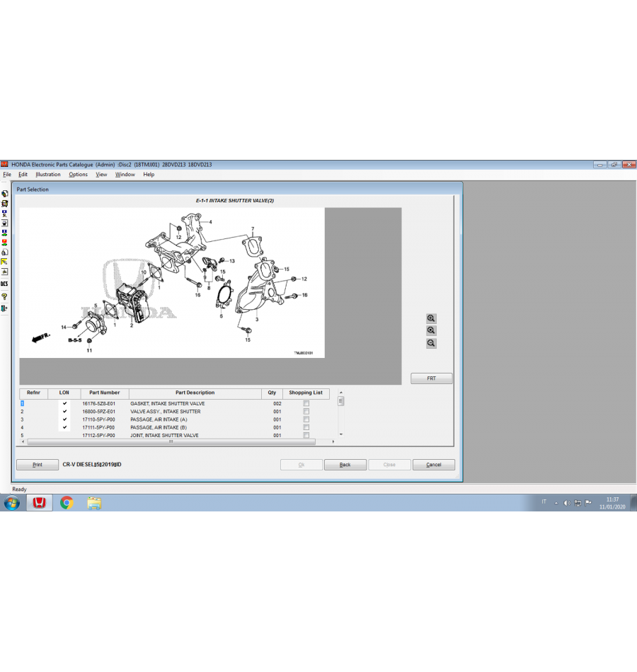Click the exit door icon in left toolbar
This screenshot has height=672, width=637.
(x=5, y=308)
